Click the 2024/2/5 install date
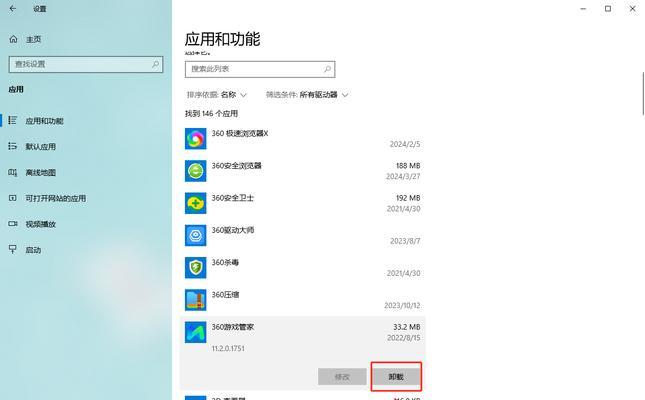The height and width of the screenshot is (400, 645). [x=405, y=144]
